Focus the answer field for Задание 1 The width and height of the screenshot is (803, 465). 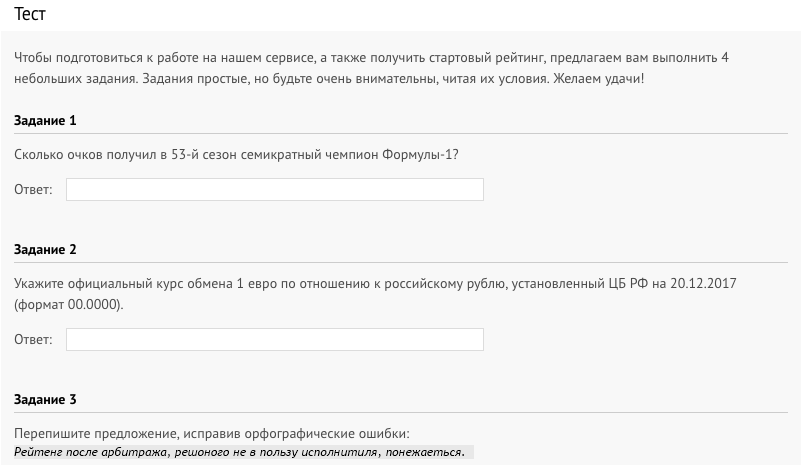[x=274, y=189]
